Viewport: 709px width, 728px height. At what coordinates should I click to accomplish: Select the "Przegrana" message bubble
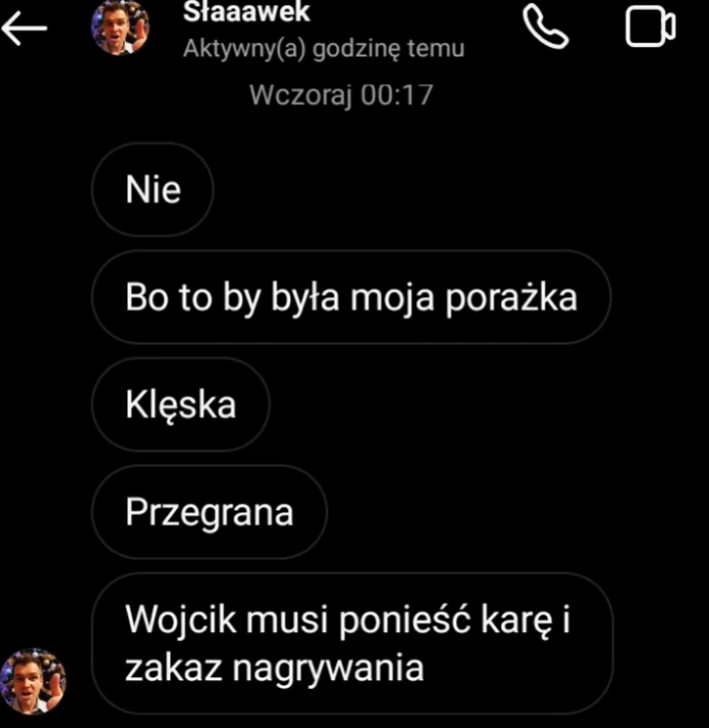(x=209, y=512)
